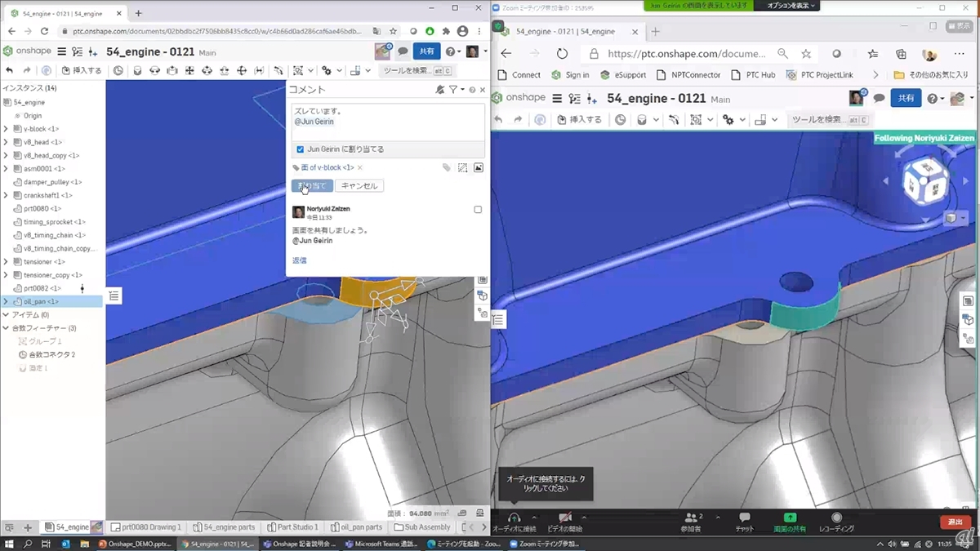Screen dimensions: 980x551
Task: Open the comment filter dropdown
Action: click(456, 90)
